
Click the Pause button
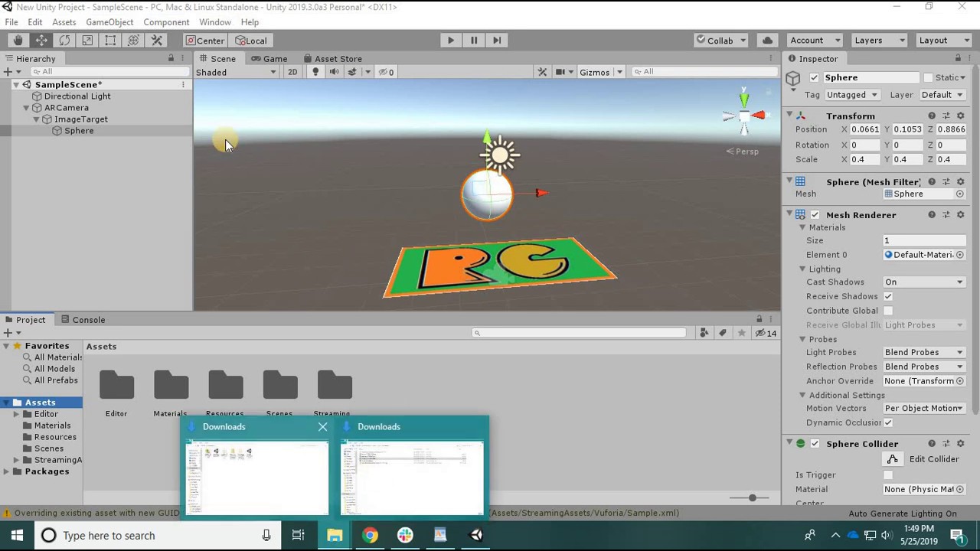click(x=474, y=41)
